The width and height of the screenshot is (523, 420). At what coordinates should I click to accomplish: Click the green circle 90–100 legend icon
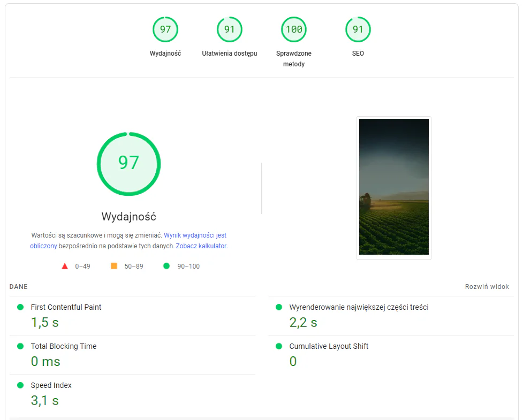166,266
